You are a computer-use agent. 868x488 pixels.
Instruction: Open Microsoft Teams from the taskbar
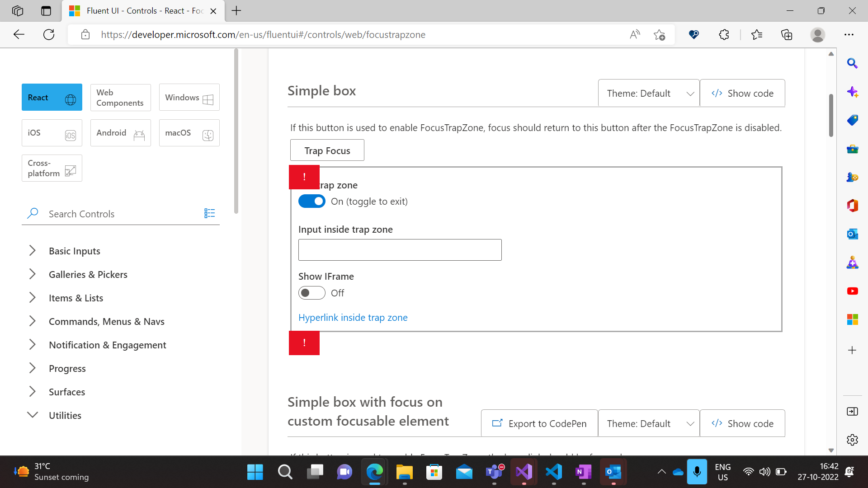coord(494,472)
